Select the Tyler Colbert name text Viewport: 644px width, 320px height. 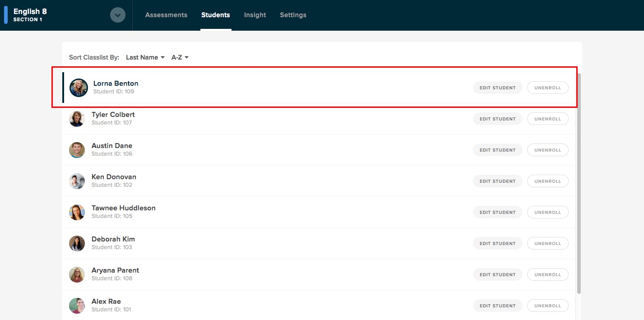click(113, 115)
